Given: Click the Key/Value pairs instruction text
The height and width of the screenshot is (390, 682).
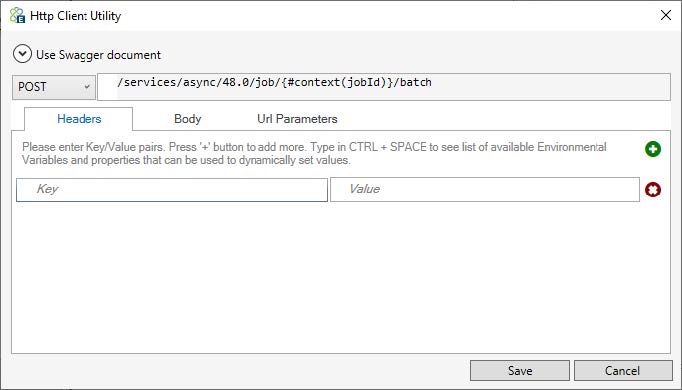Looking at the screenshot, I should (x=314, y=153).
